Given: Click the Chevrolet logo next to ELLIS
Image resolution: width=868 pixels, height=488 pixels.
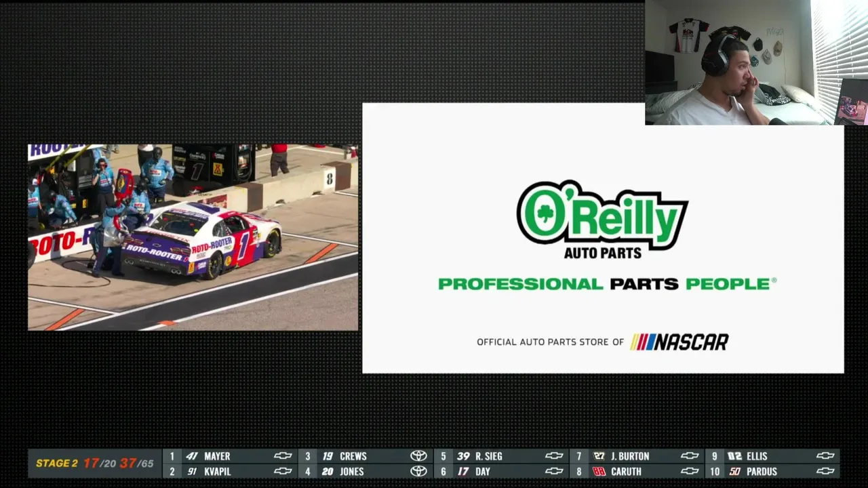Looking at the screenshot, I should tap(825, 456).
